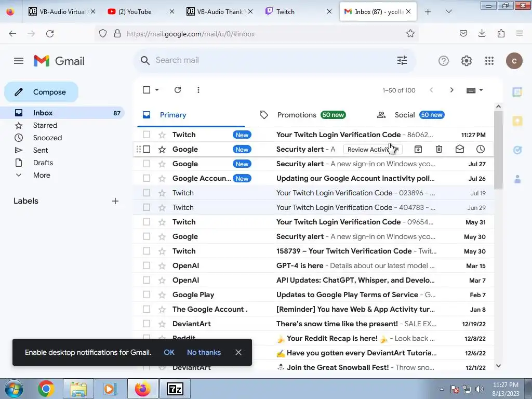Open Gmail main menu hamburger icon
The width and height of the screenshot is (532, 399).
(19, 61)
